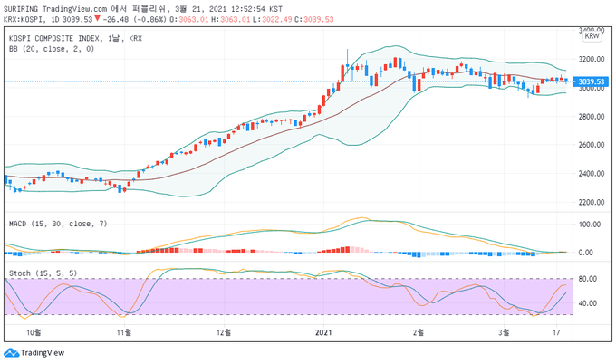This screenshot has height=364, width=616.
Task: Select the BB (20, close, 2, 0) indicator label
Action: [x=52, y=49]
